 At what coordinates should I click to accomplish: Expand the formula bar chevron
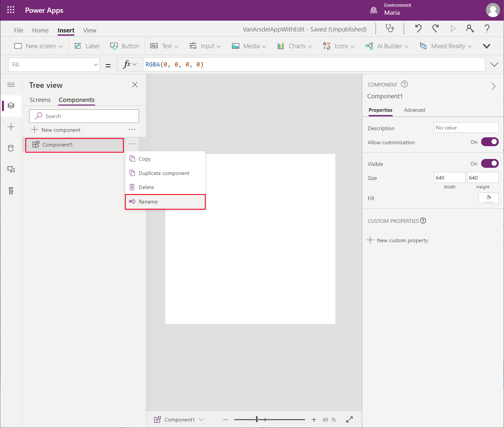click(x=494, y=64)
